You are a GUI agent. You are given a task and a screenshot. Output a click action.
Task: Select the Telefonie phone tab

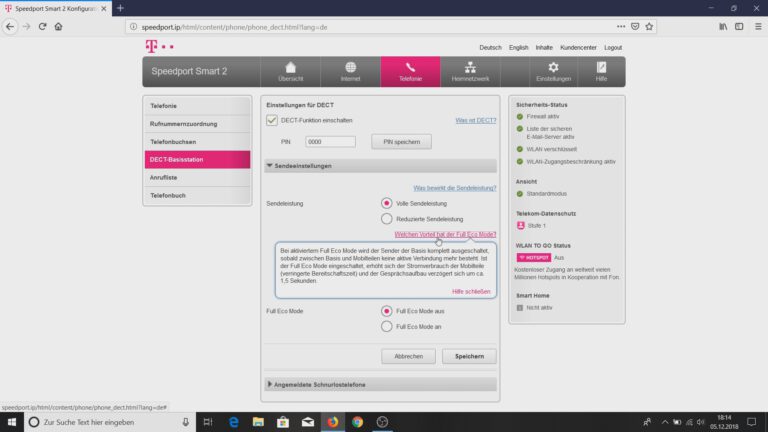410,72
